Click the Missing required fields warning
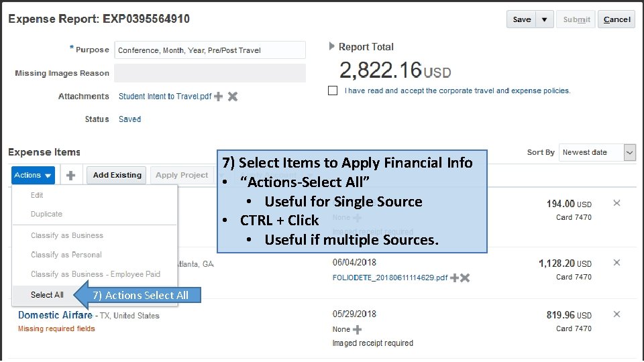This screenshot has height=362, width=644. tap(56, 328)
